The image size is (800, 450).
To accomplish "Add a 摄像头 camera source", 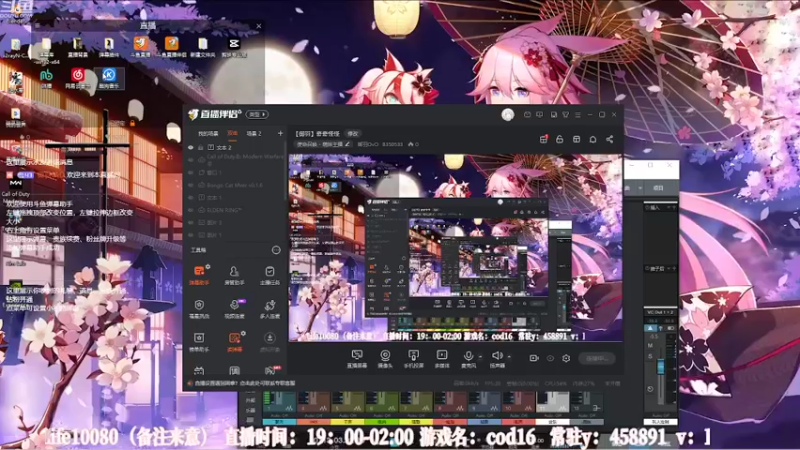I will [x=385, y=359].
